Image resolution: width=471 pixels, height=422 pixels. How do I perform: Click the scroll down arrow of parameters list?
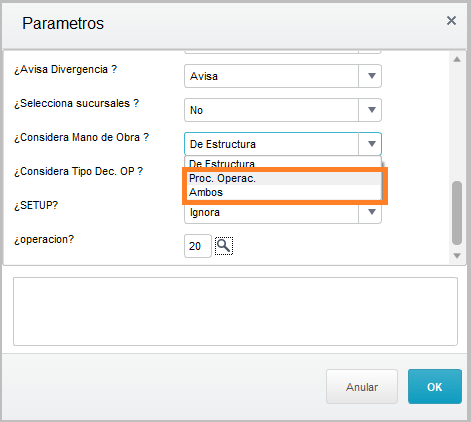[x=457, y=256]
